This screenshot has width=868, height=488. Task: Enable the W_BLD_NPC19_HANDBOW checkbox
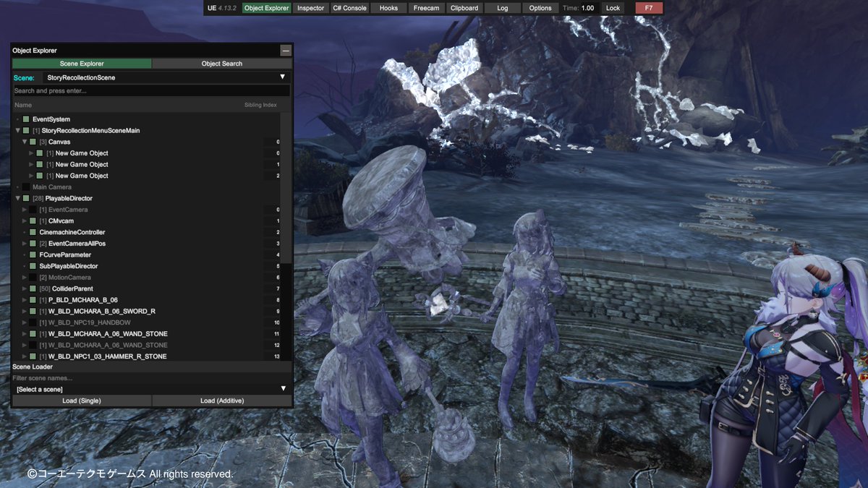click(33, 322)
